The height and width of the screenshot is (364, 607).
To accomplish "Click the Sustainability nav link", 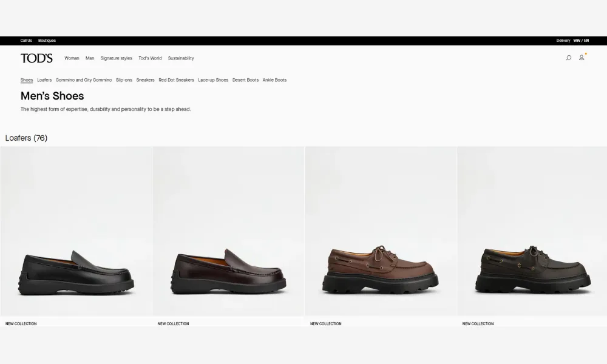I will (181, 59).
